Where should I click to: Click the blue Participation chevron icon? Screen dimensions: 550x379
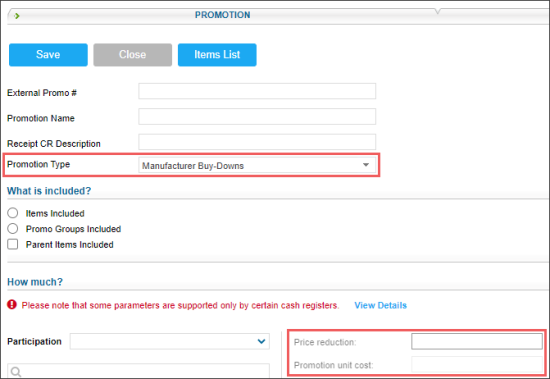point(261,341)
